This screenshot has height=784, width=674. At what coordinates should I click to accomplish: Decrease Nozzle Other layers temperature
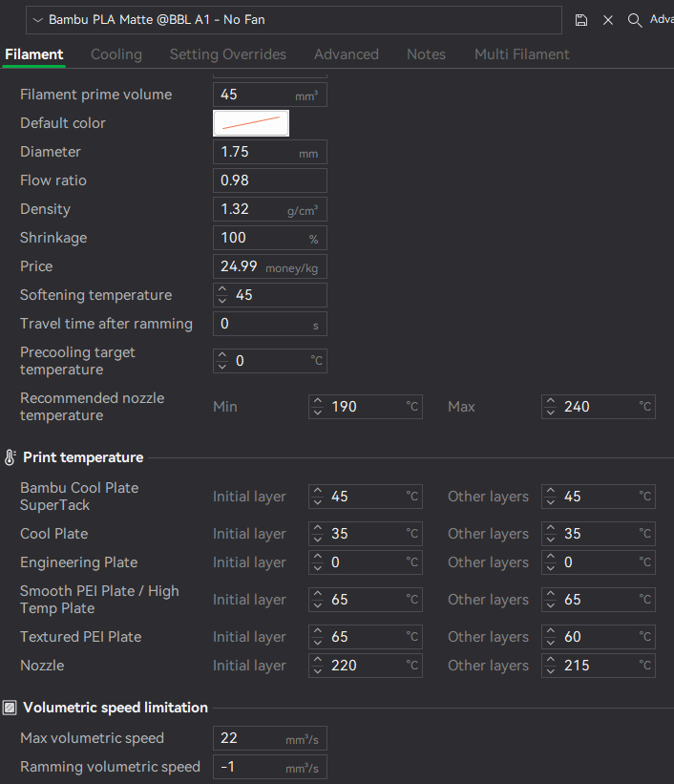pos(551,671)
